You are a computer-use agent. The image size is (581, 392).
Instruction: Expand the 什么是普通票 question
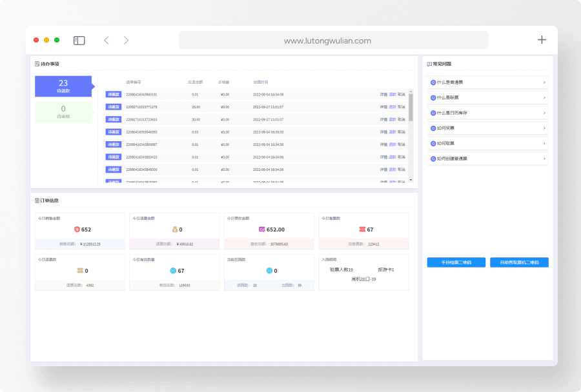(x=487, y=83)
